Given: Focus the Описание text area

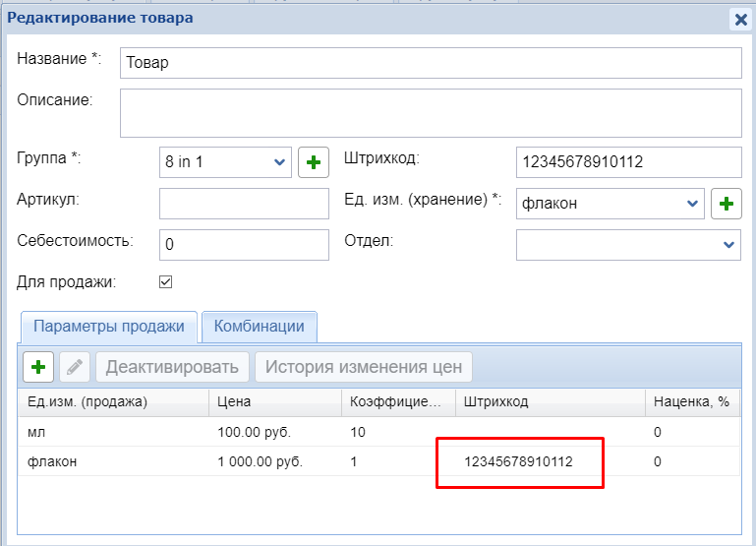Looking at the screenshot, I should click(x=430, y=112).
